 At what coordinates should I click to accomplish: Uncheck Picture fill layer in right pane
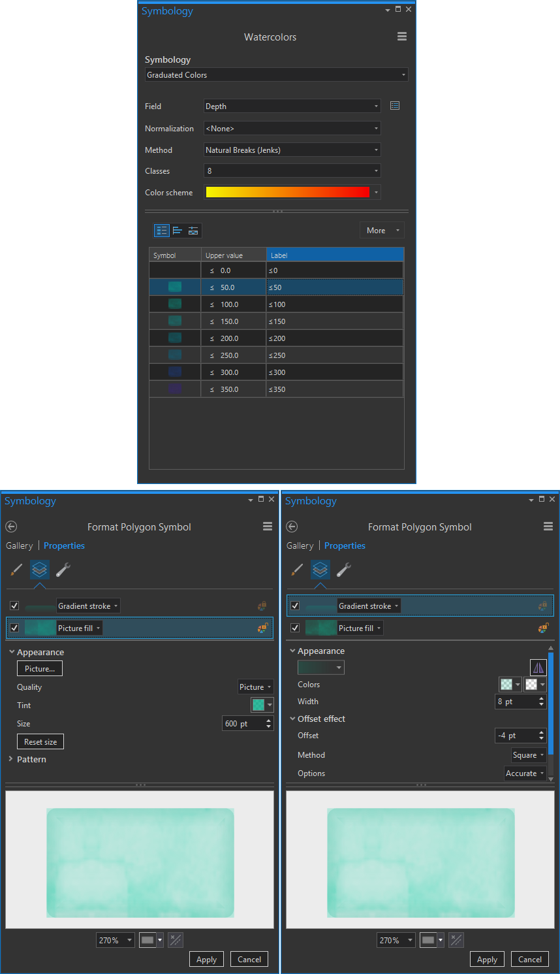295,628
